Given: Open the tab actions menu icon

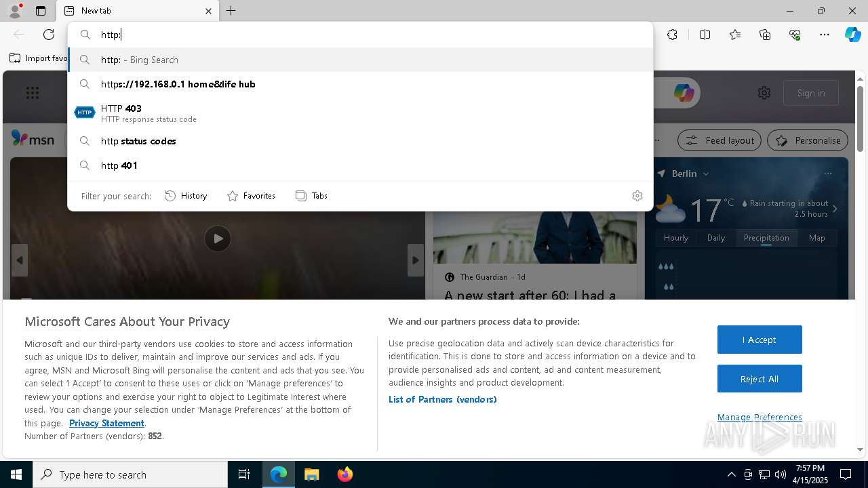Looking at the screenshot, I should [41, 11].
